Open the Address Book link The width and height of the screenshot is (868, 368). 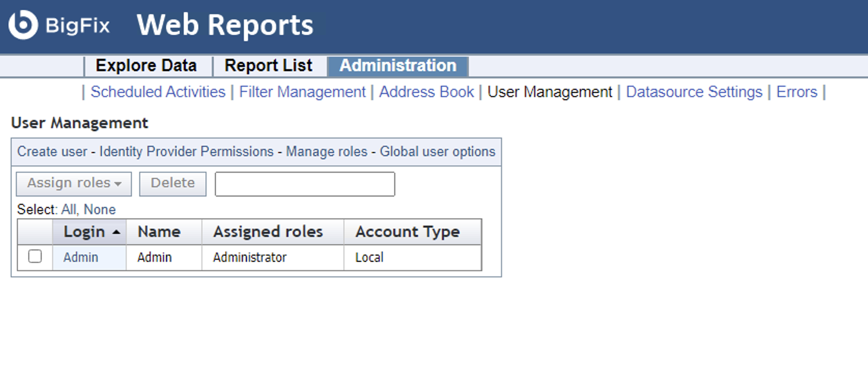coord(426,92)
